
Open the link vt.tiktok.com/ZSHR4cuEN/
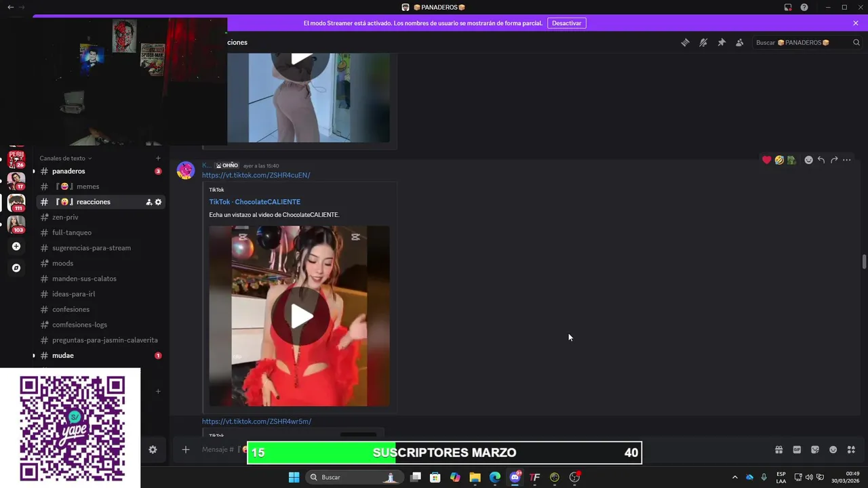pos(256,176)
